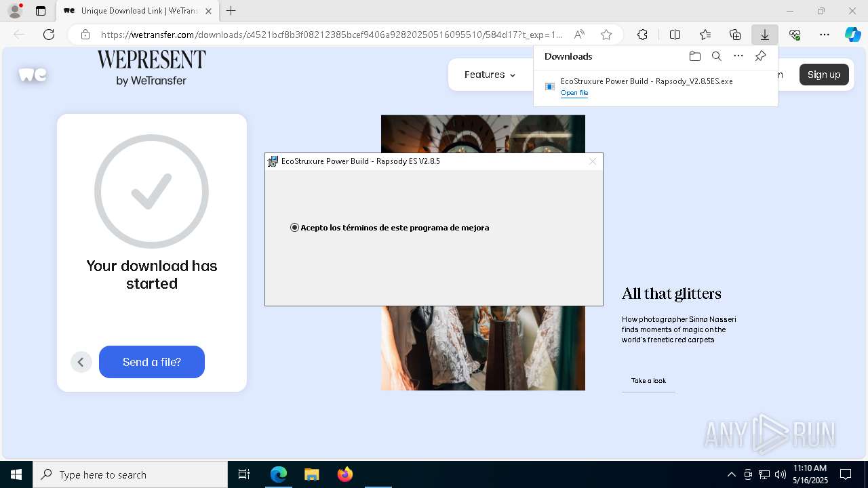Click the Sign up button
This screenshot has height=488, width=868.
coord(824,75)
